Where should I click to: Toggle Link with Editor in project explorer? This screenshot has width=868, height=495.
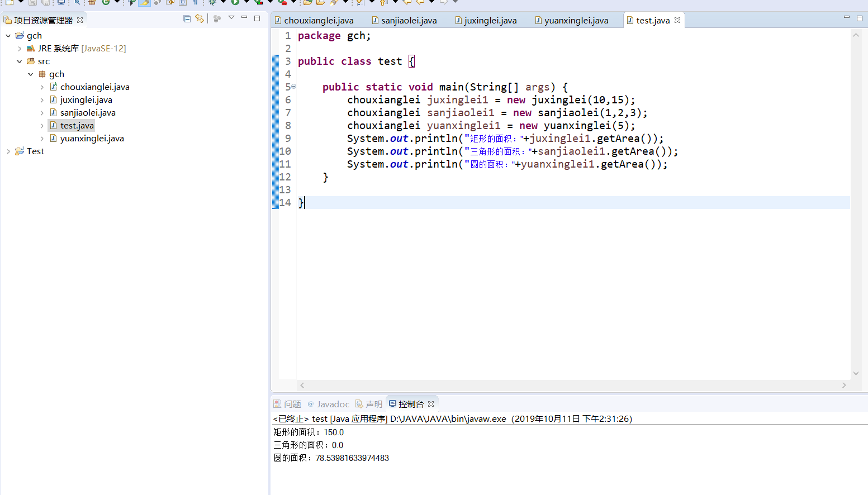coord(200,18)
